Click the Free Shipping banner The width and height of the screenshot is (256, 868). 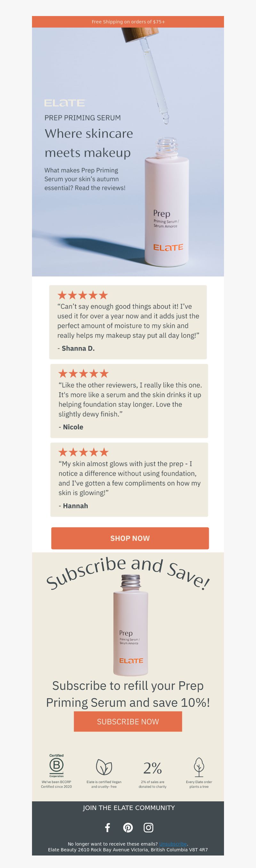[128, 21]
